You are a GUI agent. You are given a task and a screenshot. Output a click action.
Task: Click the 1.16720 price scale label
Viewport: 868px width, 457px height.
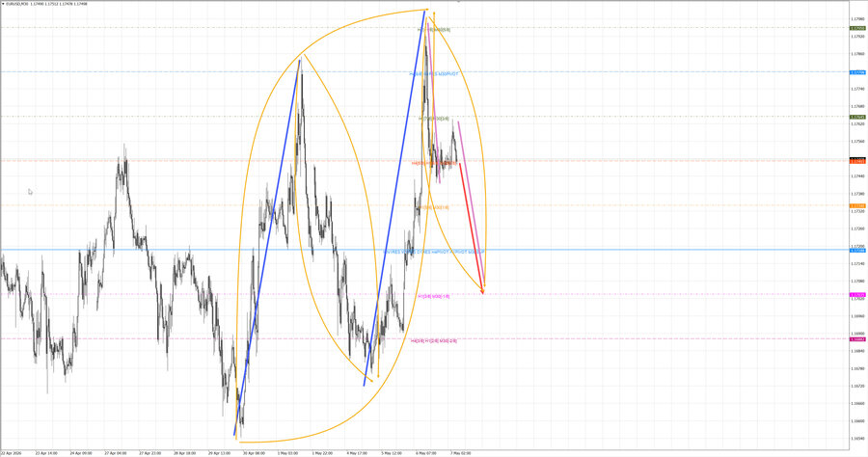pyautogui.click(x=858, y=386)
